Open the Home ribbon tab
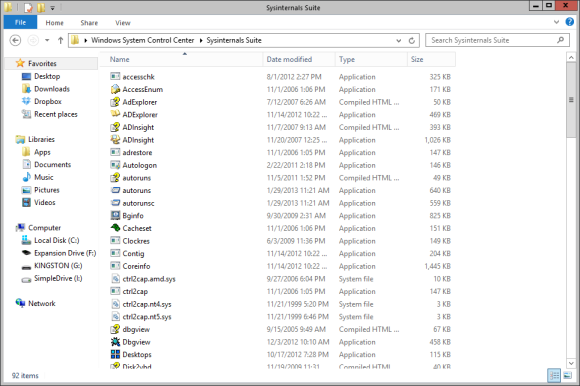The image size is (580, 386). pos(54,23)
